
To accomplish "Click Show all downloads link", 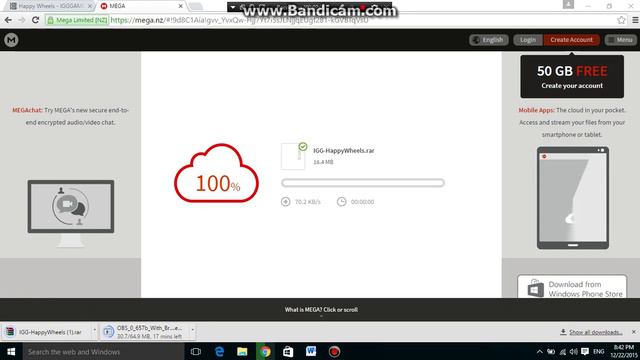I will 596,332.
